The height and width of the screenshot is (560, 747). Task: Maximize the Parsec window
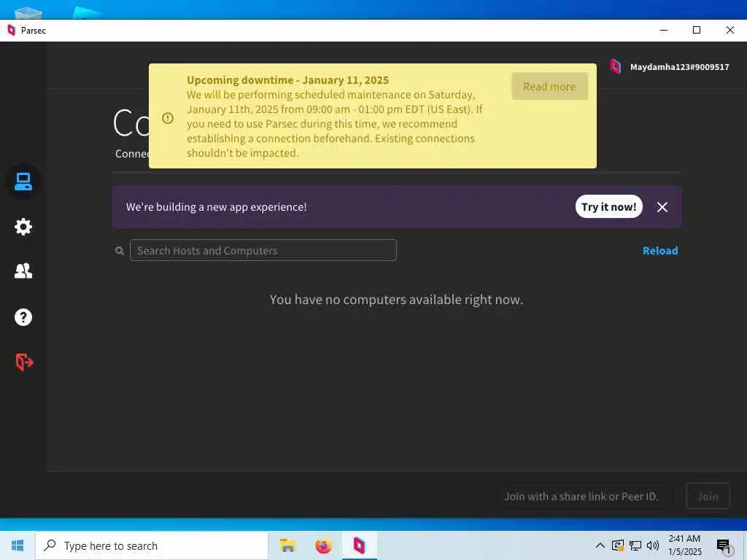[x=697, y=30]
